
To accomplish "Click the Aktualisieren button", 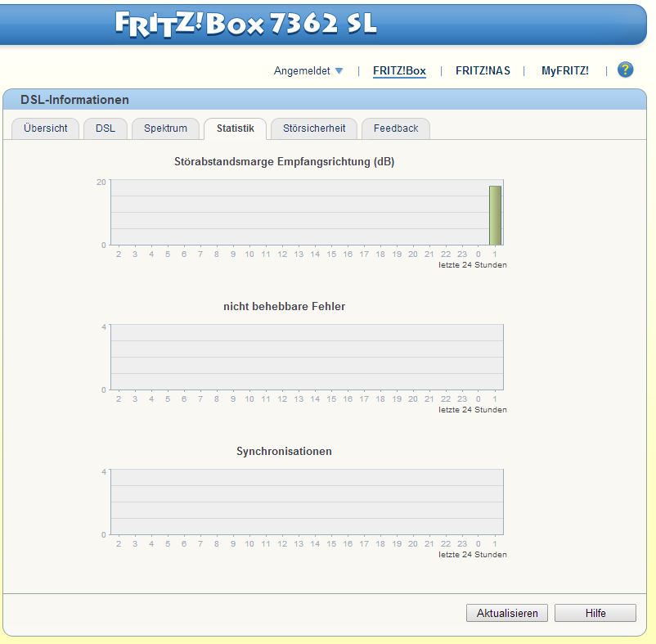I will [507, 613].
